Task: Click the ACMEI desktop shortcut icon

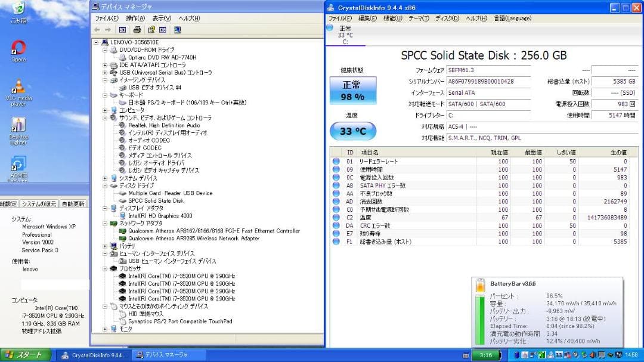Action: (x=18, y=168)
